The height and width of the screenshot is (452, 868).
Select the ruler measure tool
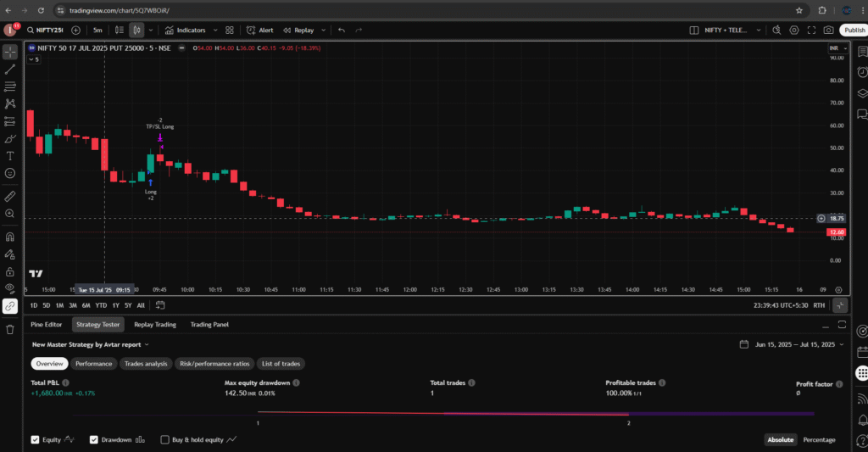pyautogui.click(x=10, y=196)
